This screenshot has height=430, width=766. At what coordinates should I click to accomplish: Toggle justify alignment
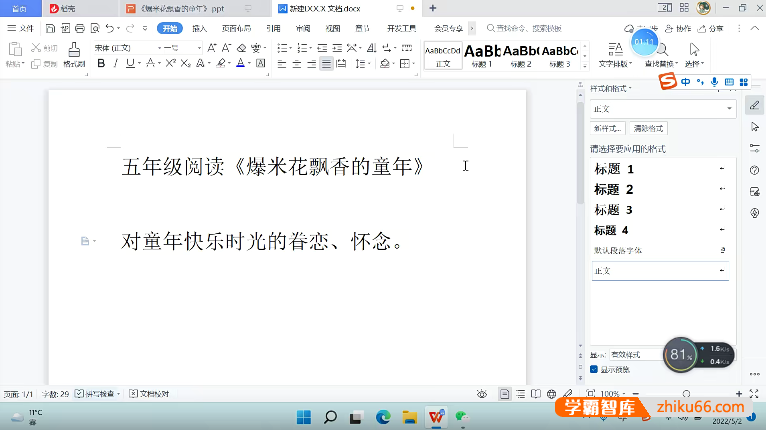point(326,64)
